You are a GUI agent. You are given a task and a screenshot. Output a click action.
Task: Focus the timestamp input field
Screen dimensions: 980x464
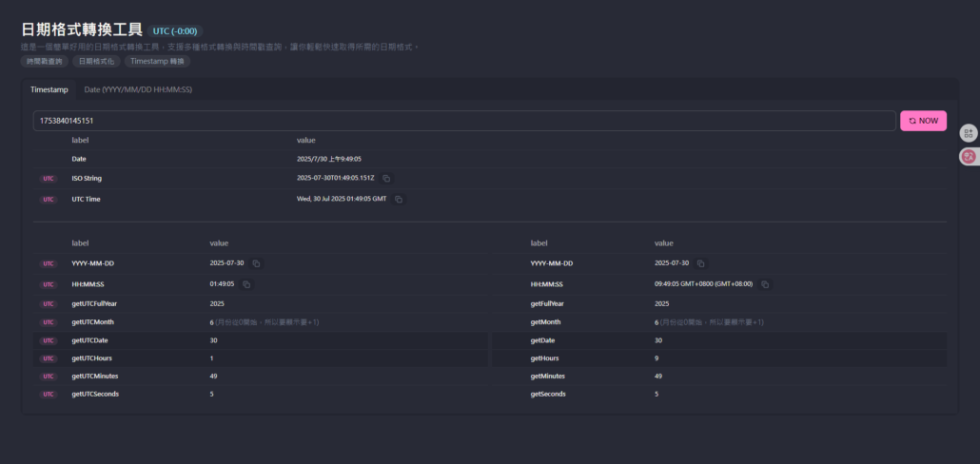464,121
